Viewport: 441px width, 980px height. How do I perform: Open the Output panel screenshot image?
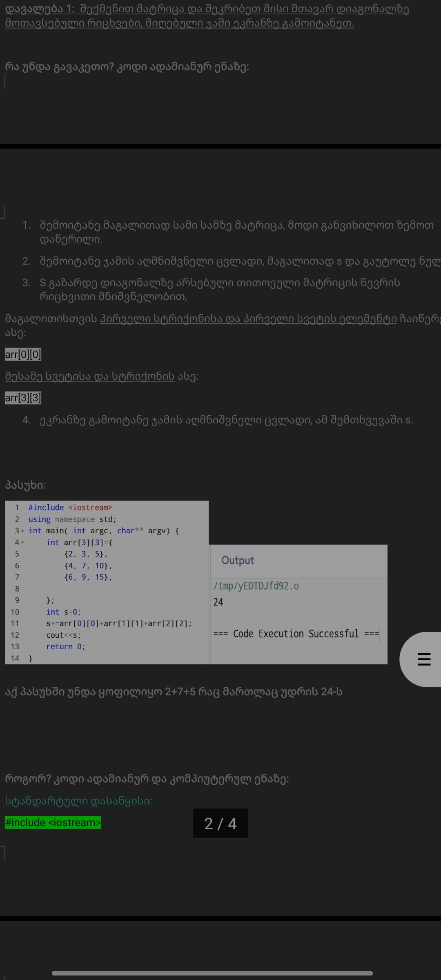pyautogui.click(x=298, y=604)
